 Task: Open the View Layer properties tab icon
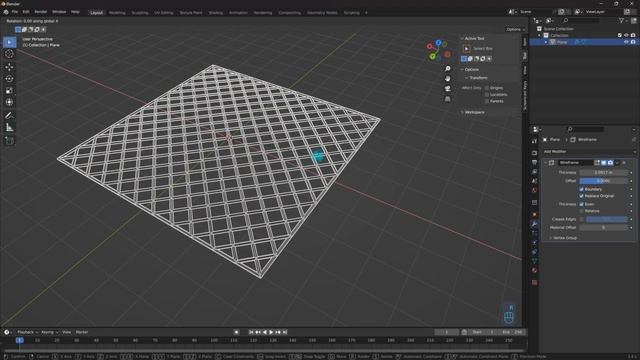[534, 172]
